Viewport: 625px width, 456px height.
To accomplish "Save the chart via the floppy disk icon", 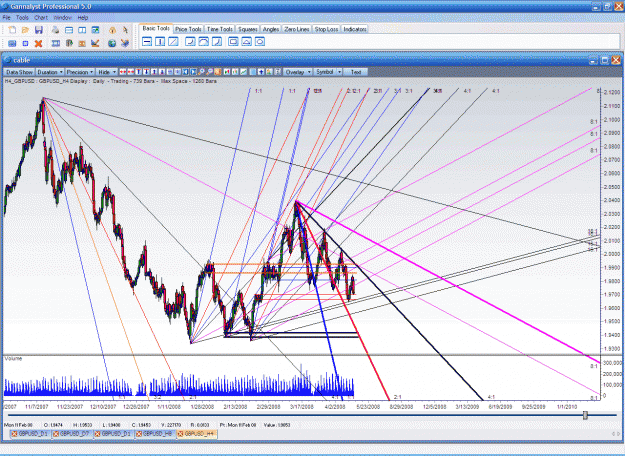I will pos(39,30).
